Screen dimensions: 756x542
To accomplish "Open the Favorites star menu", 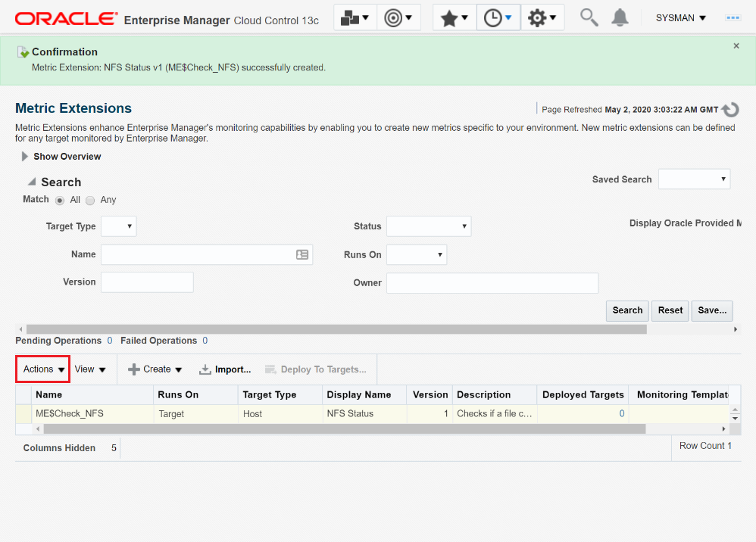I will click(455, 17).
